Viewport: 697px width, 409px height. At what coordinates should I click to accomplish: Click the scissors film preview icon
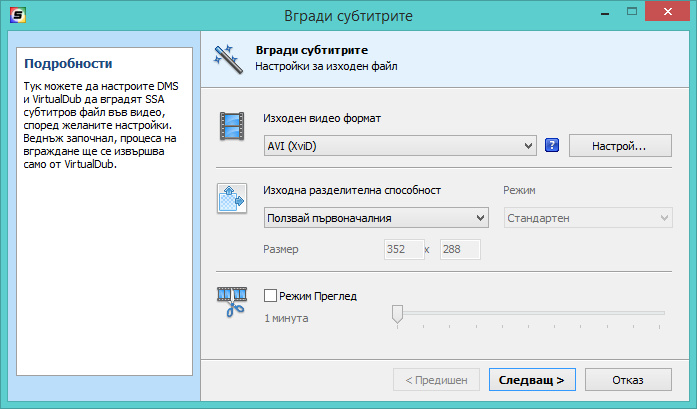[x=232, y=302]
